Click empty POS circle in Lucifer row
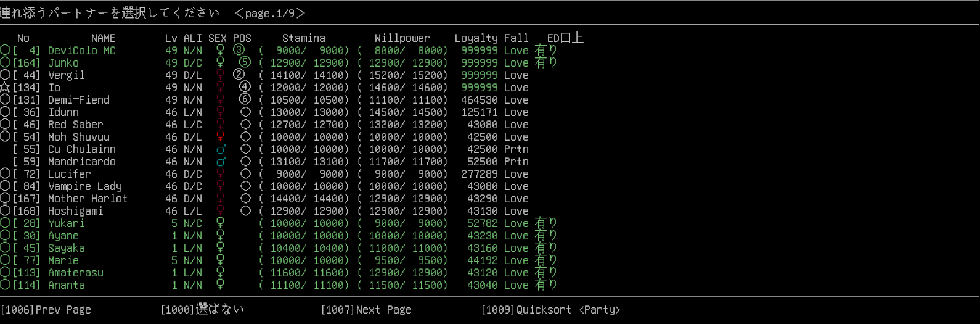 click(x=245, y=174)
